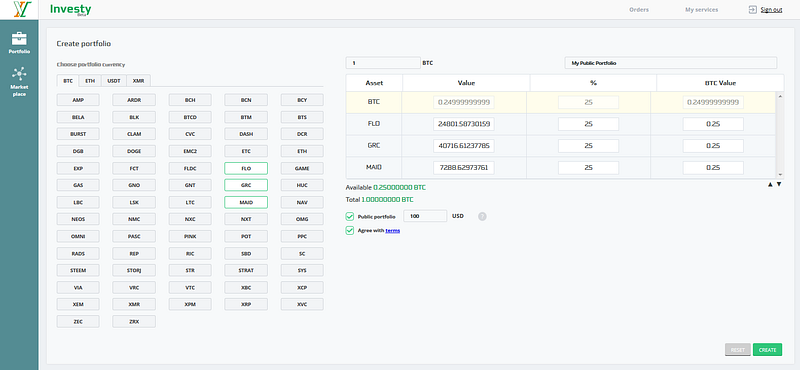The image size is (800, 370).
Task: Add the DASH coin
Action: [246, 134]
